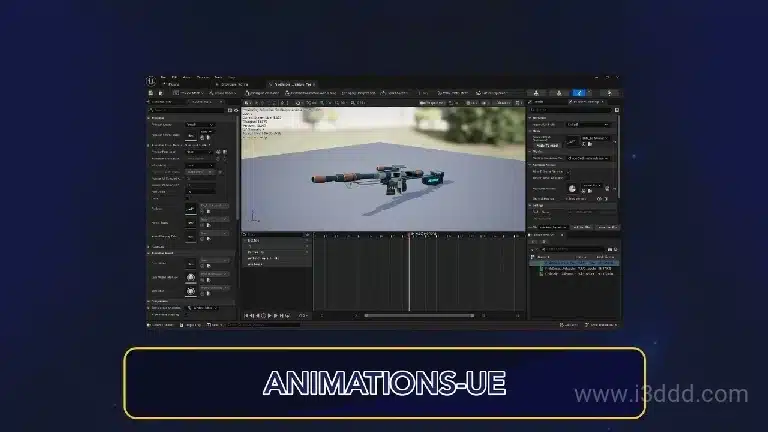Open the settings icon beside right search field
Image resolution: width=768 pixels, height=432 pixels.
(x=617, y=110)
